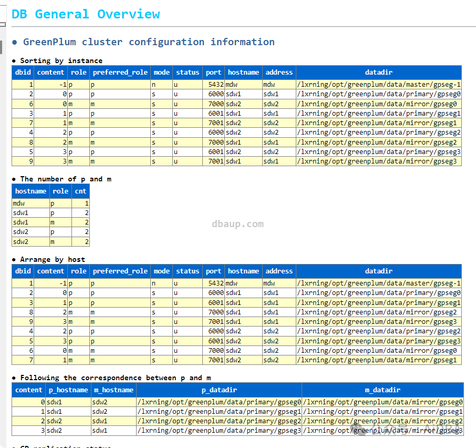Click mirror/gpseg0 datadir in Sorting by instance table
The height and width of the screenshot is (448, 476).
coord(379,104)
